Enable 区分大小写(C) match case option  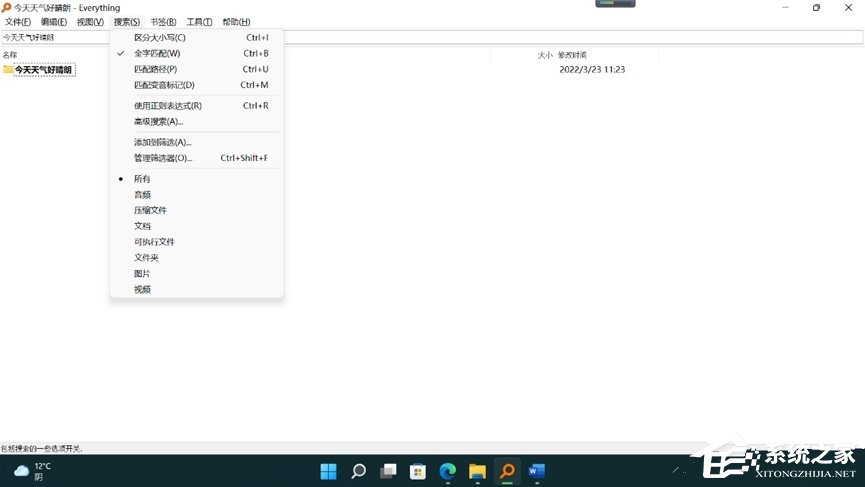[x=159, y=37]
